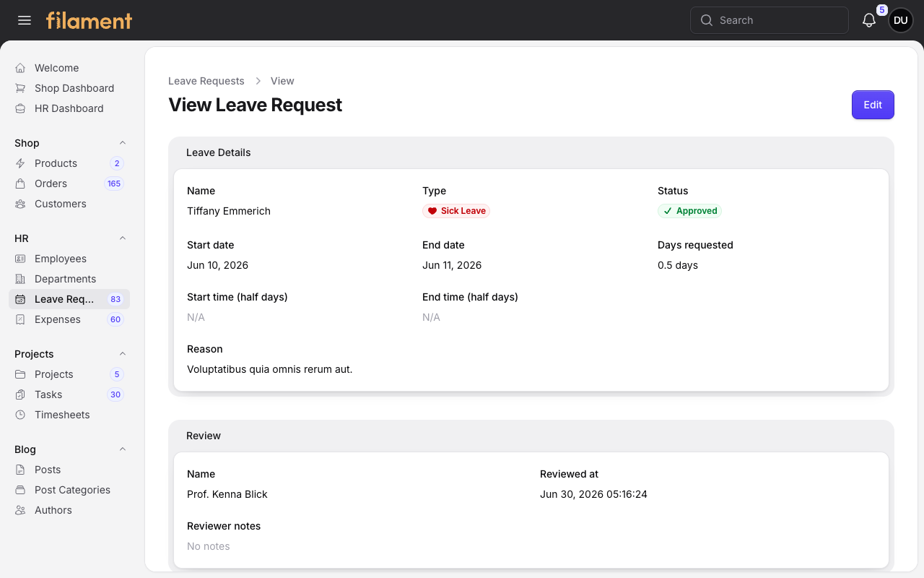Collapse the Shop sidebar group
Viewport: 924px width, 578px height.
123,143
